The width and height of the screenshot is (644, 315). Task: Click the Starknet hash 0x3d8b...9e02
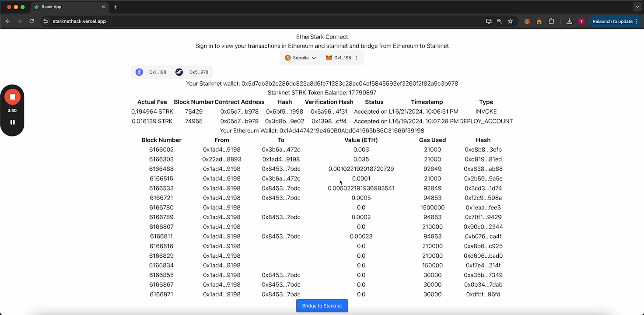[x=284, y=121]
